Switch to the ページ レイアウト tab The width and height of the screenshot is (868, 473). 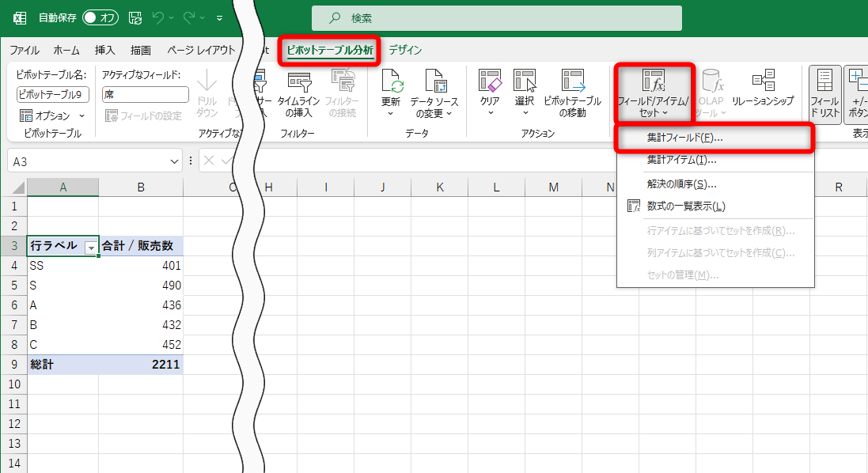click(201, 50)
